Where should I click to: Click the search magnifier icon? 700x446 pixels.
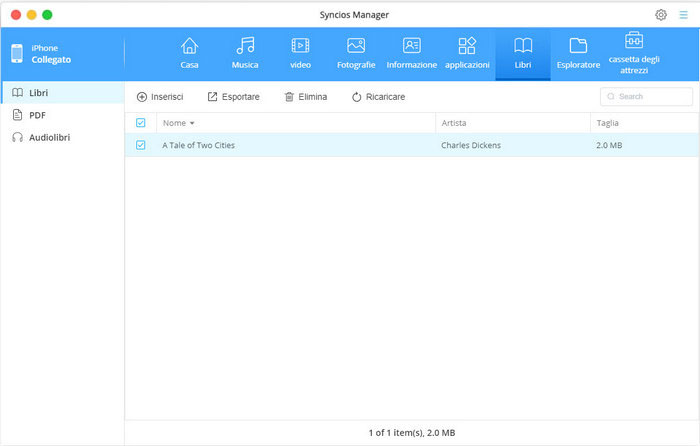(x=611, y=96)
